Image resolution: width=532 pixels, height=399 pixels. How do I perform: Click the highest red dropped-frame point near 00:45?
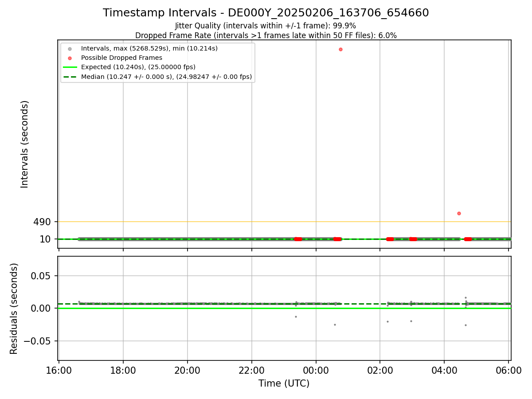(x=340, y=49)
